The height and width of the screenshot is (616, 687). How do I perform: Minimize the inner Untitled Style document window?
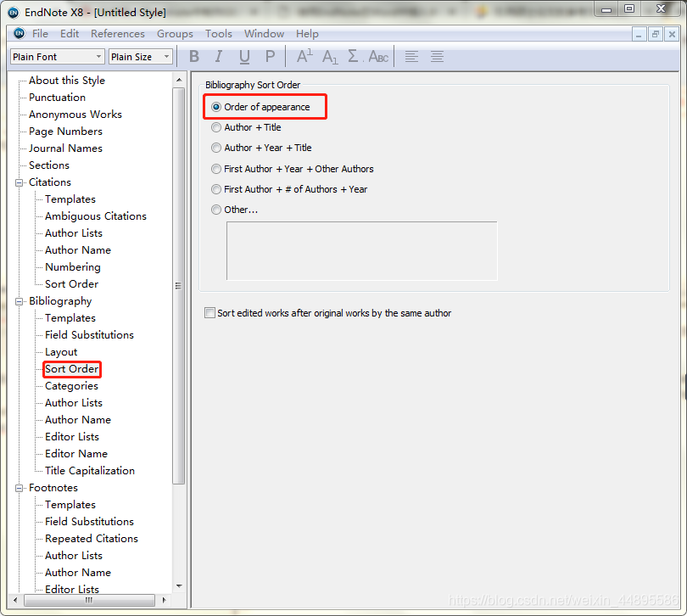640,34
